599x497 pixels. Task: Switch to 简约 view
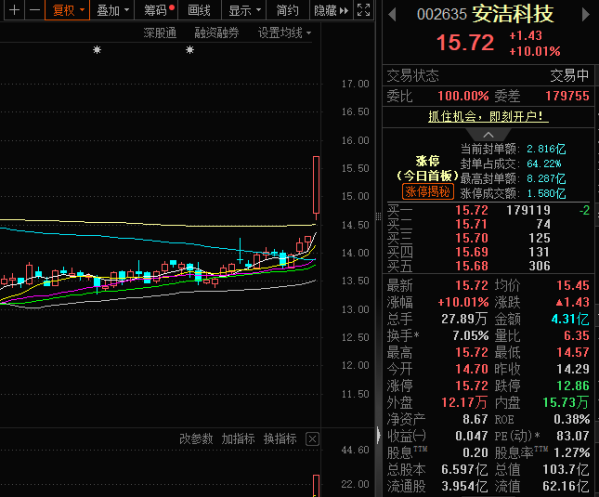287,10
